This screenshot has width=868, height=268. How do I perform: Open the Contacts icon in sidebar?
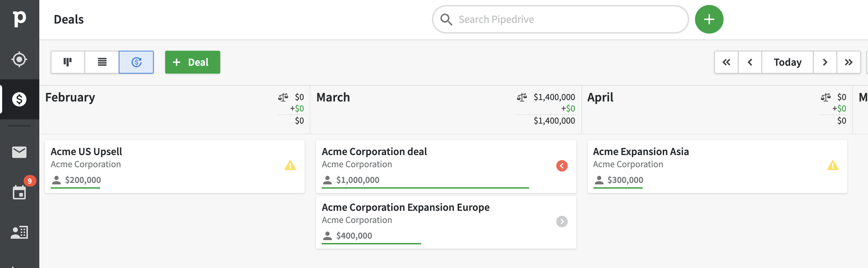point(19,233)
